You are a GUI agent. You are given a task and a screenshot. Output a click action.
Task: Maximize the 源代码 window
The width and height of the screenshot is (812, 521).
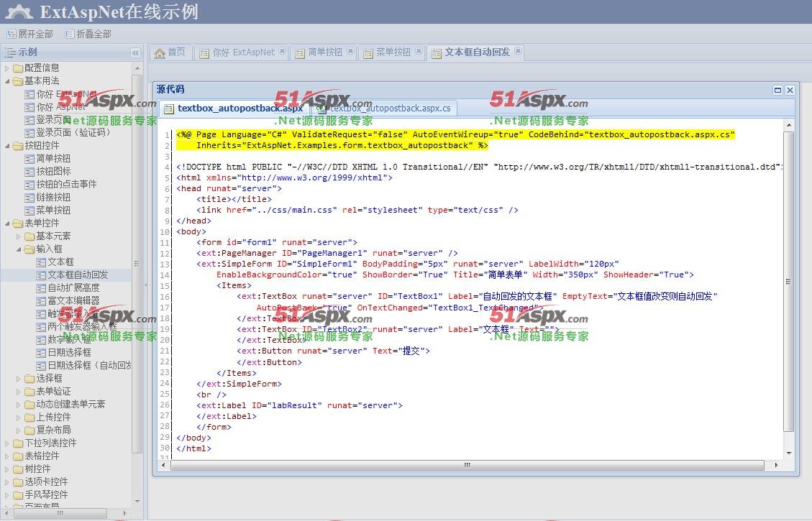777,90
